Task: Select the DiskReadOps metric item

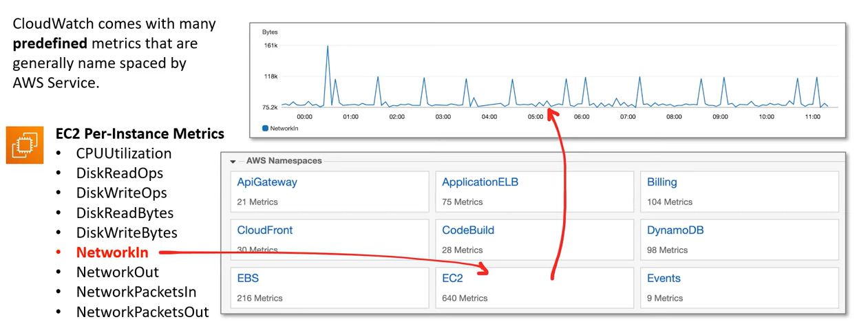Action: (x=120, y=173)
